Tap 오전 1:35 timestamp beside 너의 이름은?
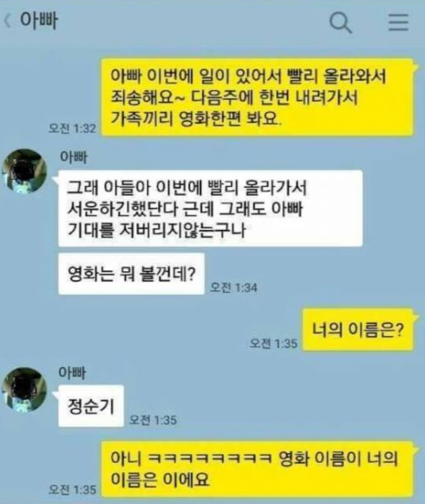The image size is (425, 504). [x=274, y=343]
